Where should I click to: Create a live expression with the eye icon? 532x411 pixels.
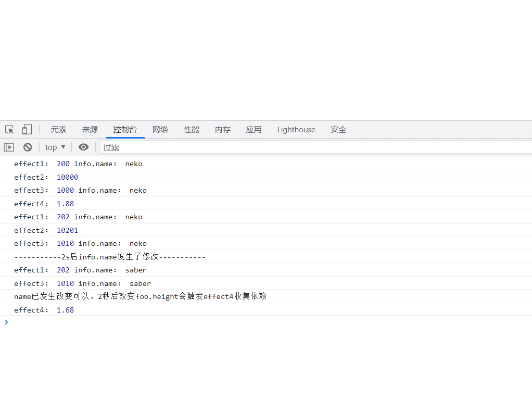[x=84, y=147]
